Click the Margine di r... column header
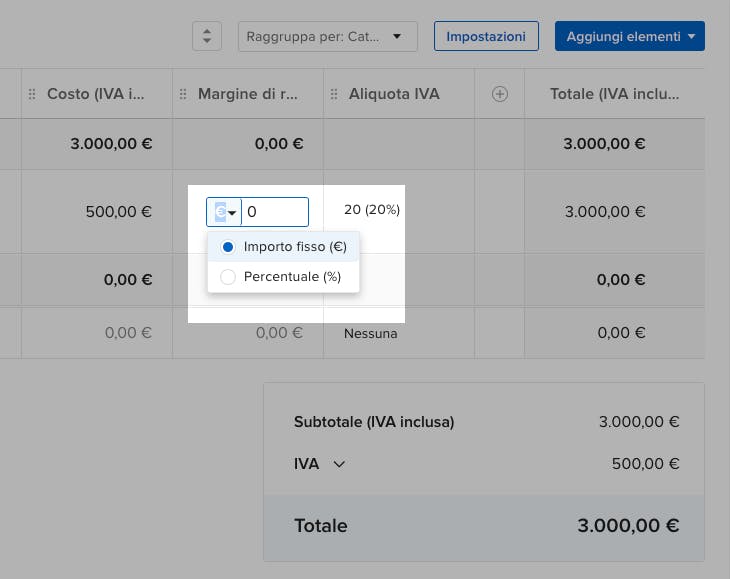Image resolution: width=730 pixels, height=579 pixels. pos(248,94)
